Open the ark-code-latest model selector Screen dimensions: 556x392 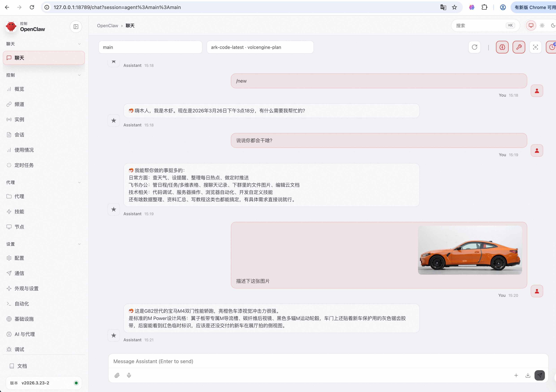tap(260, 47)
